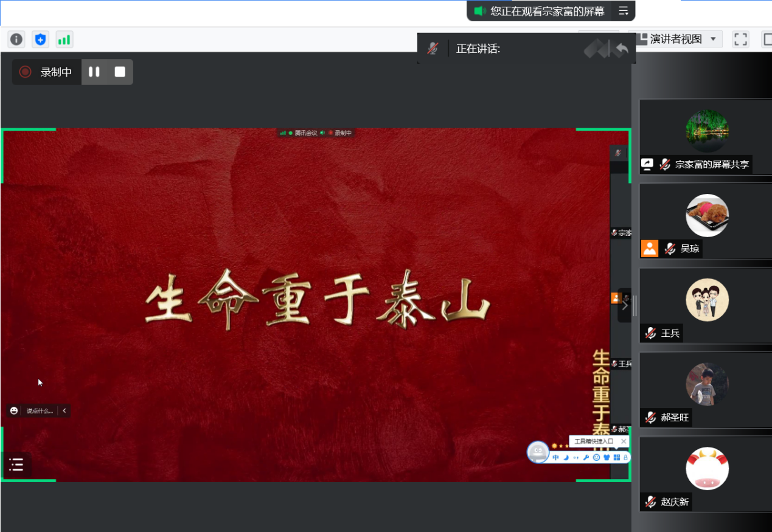Select 吴琼's participant tile

(706, 222)
